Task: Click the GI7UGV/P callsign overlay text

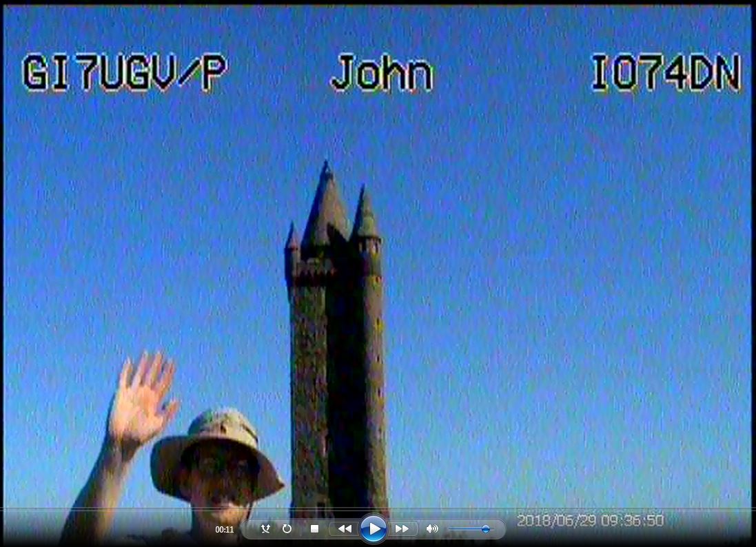Action: [124, 74]
